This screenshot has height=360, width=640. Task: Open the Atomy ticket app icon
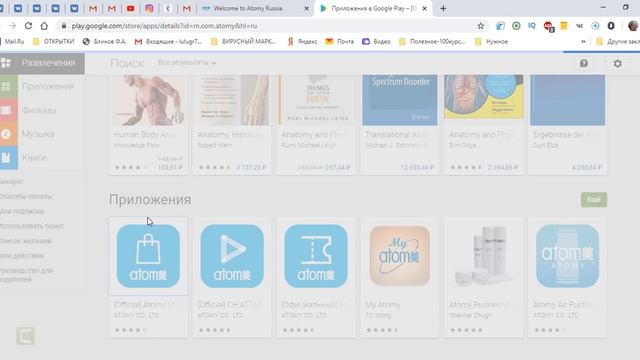316,256
